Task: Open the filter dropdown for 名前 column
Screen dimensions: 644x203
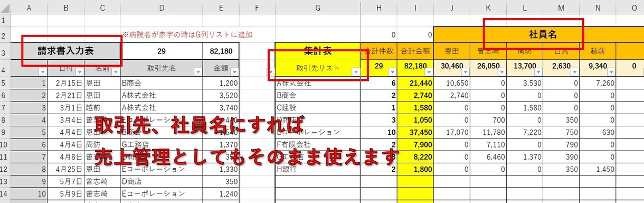Action: pos(116,72)
